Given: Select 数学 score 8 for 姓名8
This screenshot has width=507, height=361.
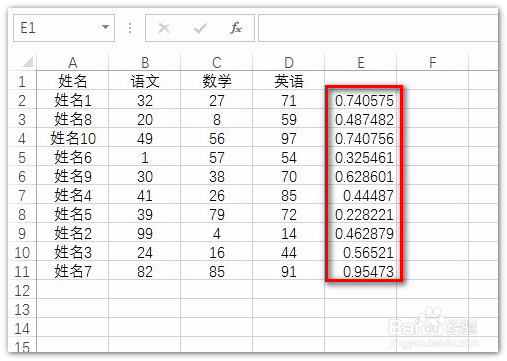Looking at the screenshot, I should coord(216,119).
